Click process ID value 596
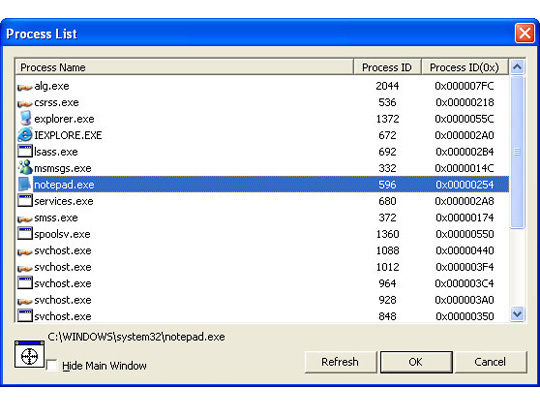Viewport: 540px width, 405px height. click(x=387, y=185)
